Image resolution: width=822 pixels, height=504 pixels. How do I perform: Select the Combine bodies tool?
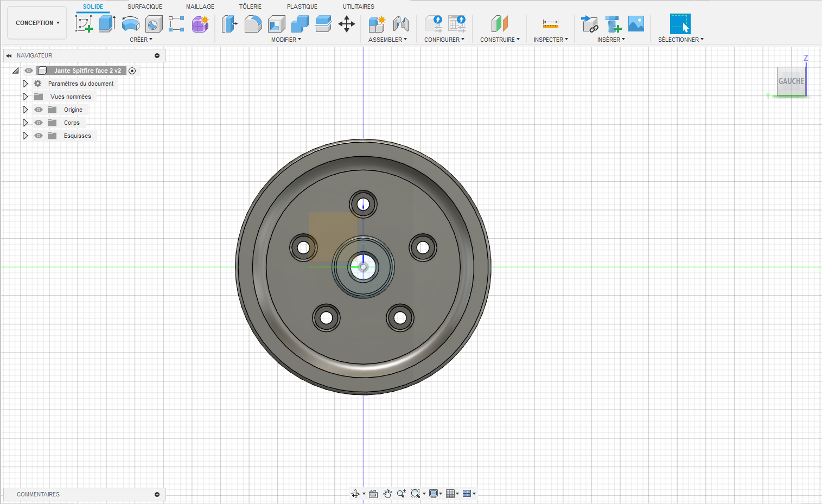(300, 24)
